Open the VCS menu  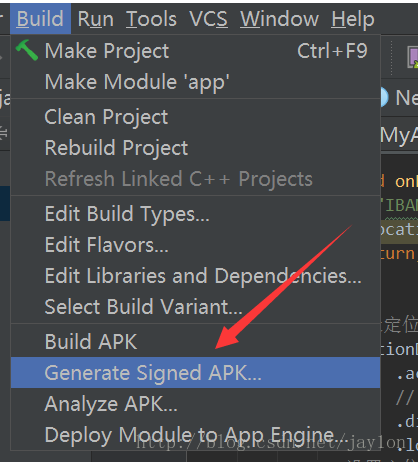click(208, 19)
